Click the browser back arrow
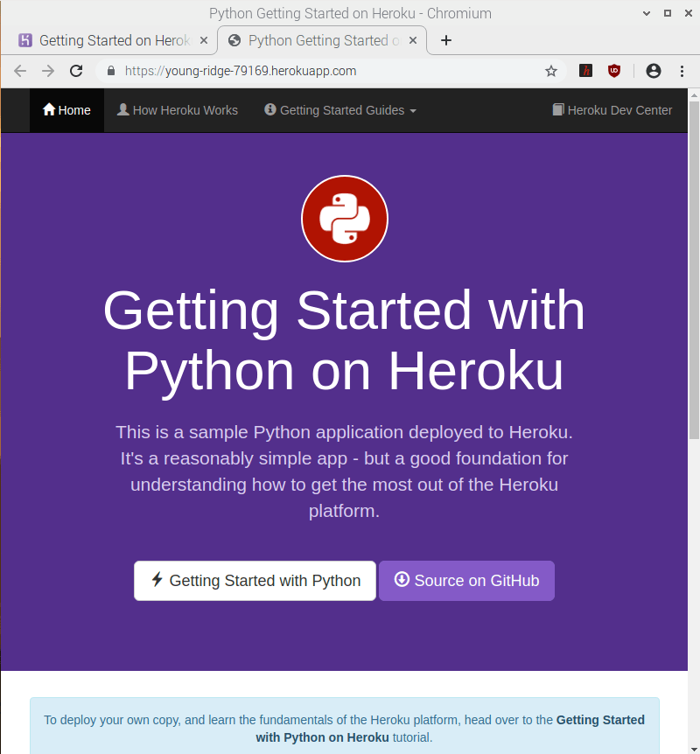 click(x=20, y=71)
